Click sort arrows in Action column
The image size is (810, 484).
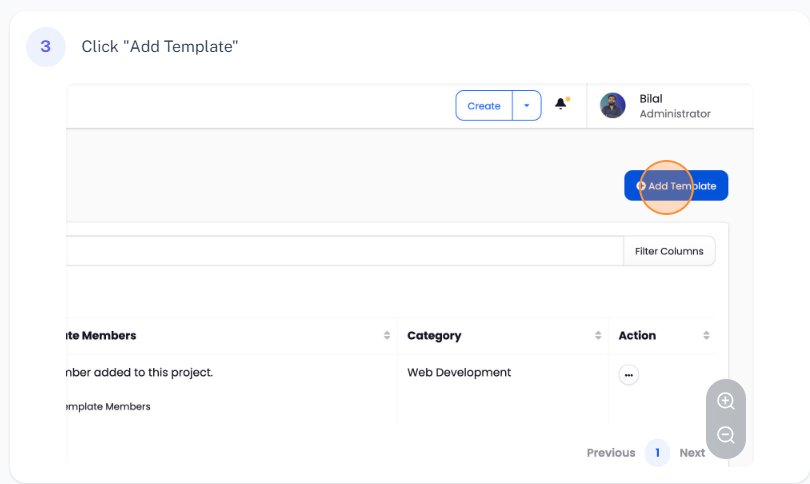coord(706,336)
